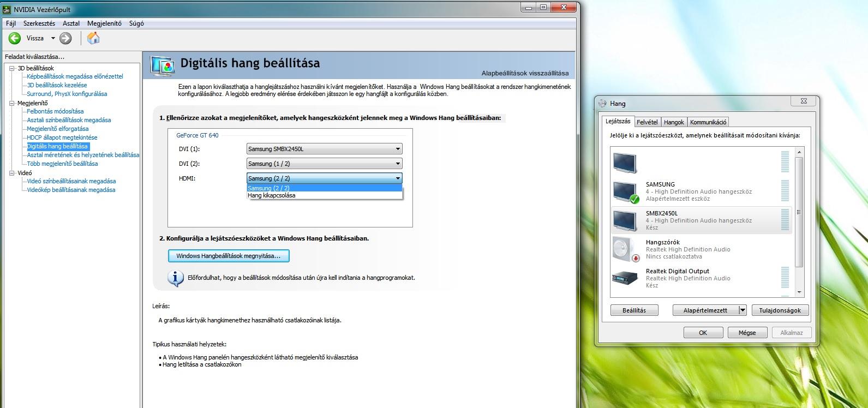Click SMBX2450L device volume level meter

click(x=785, y=220)
